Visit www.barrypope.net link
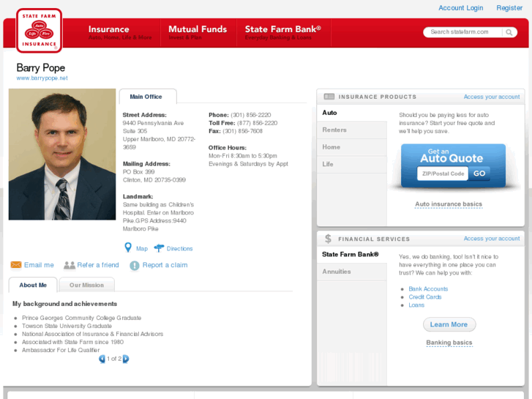The image size is (532, 399). 42,78
